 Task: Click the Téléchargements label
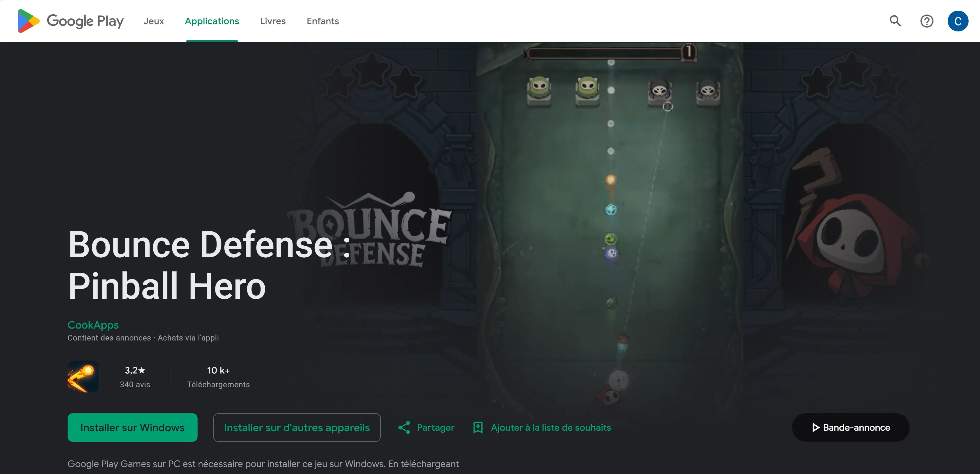click(218, 384)
